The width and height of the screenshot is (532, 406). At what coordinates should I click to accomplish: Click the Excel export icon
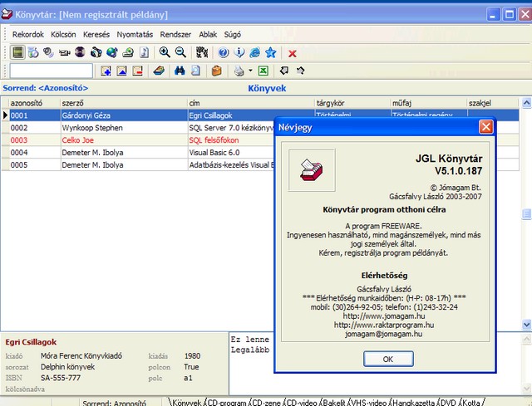264,71
